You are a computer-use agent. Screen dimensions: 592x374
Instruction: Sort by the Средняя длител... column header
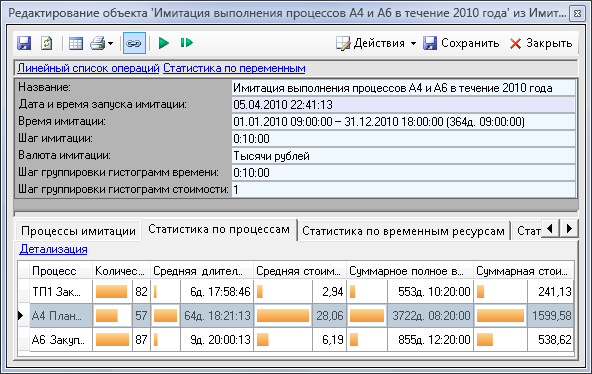coord(202,271)
